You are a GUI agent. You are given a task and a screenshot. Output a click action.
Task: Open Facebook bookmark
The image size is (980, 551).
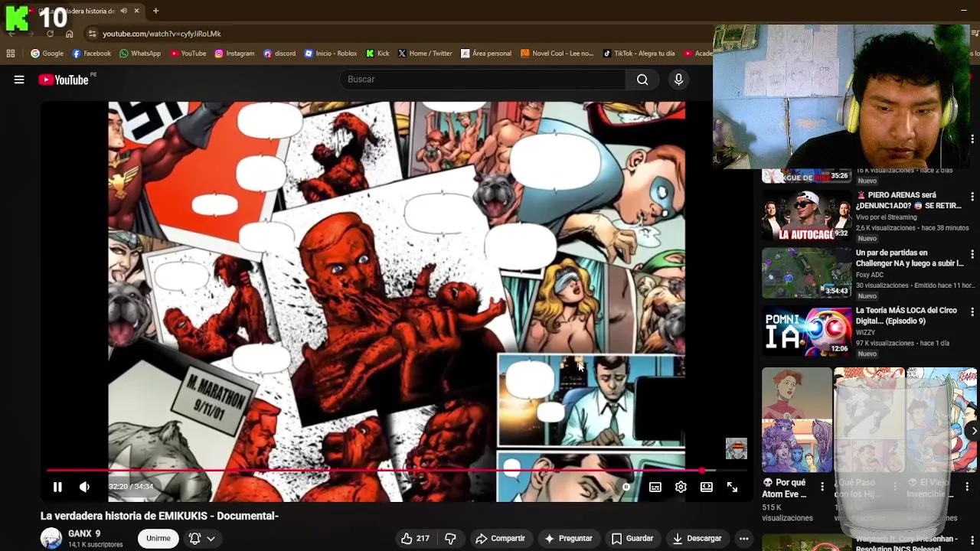[x=91, y=54]
